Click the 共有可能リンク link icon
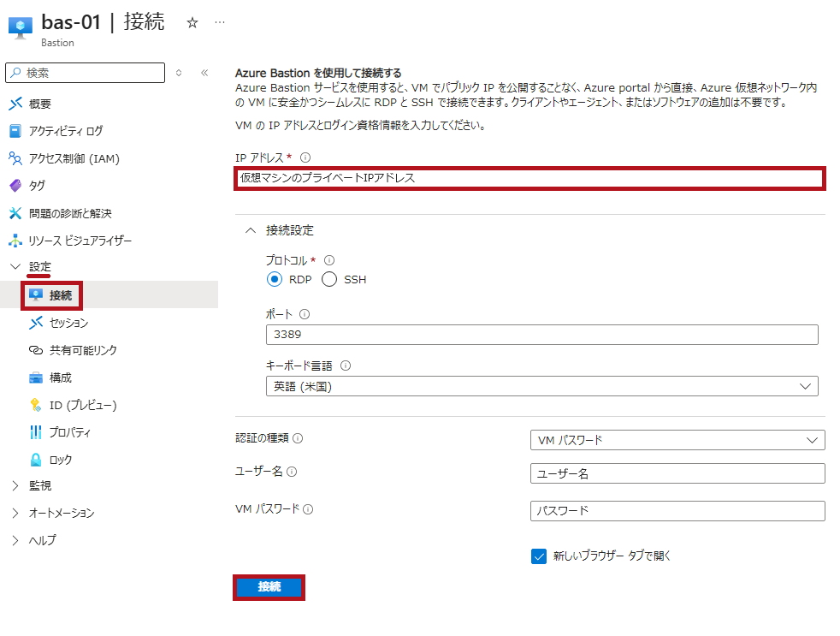 [36, 350]
